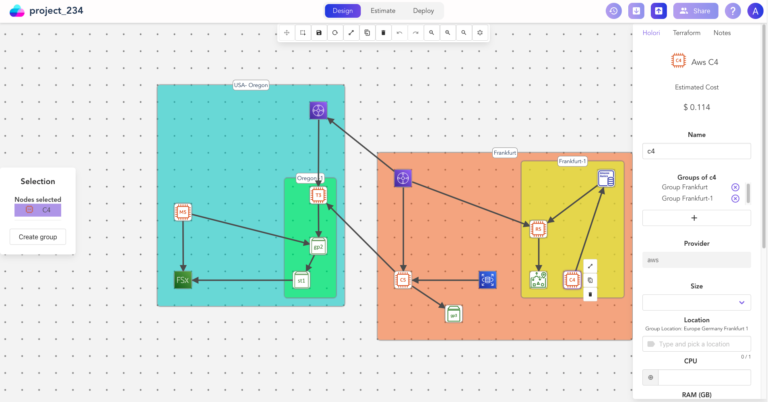Click the C4 chip in Nodes selected
The image size is (768, 402).
[38, 210]
